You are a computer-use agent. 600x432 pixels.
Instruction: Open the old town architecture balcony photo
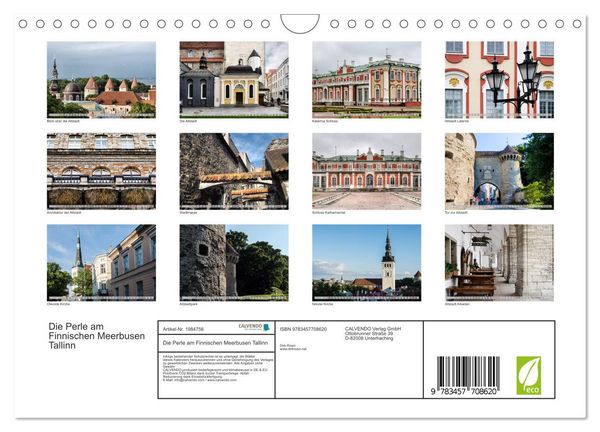click(101, 171)
